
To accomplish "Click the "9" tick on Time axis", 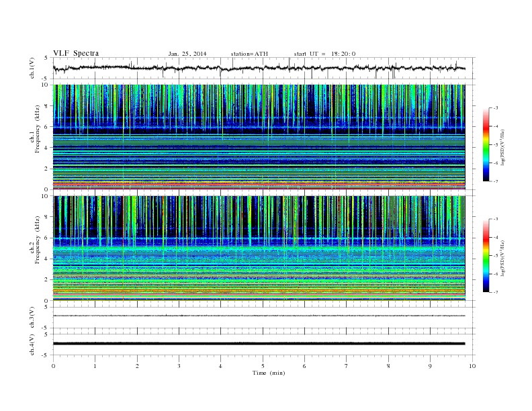I will point(430,366).
